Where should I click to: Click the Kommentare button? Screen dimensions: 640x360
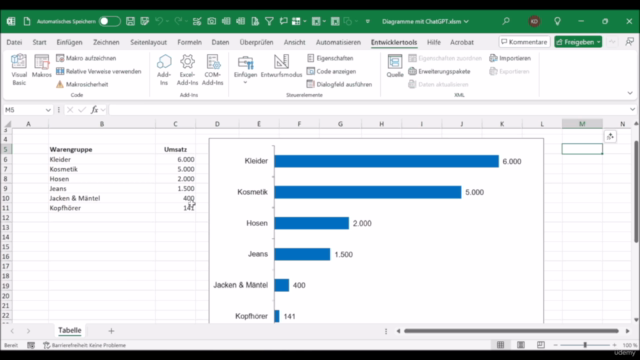pos(524,42)
